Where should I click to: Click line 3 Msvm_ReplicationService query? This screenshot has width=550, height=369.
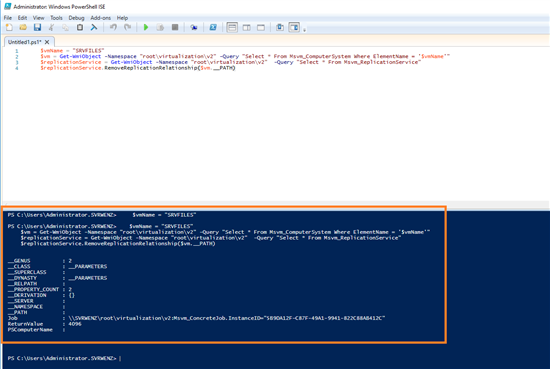point(230,62)
